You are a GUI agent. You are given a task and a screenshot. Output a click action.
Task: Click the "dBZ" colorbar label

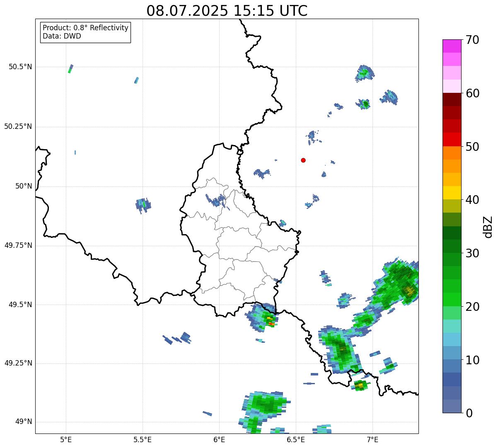coord(488,226)
